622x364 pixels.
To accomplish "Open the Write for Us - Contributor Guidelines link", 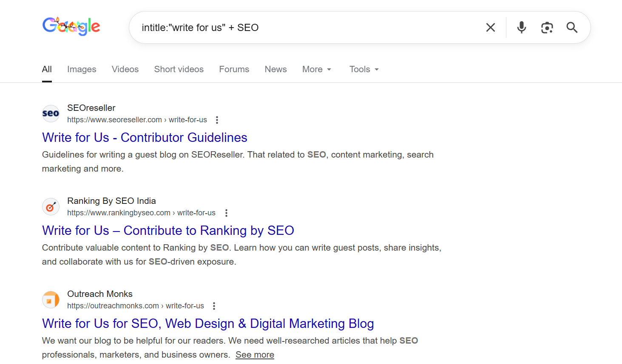I will [x=145, y=137].
